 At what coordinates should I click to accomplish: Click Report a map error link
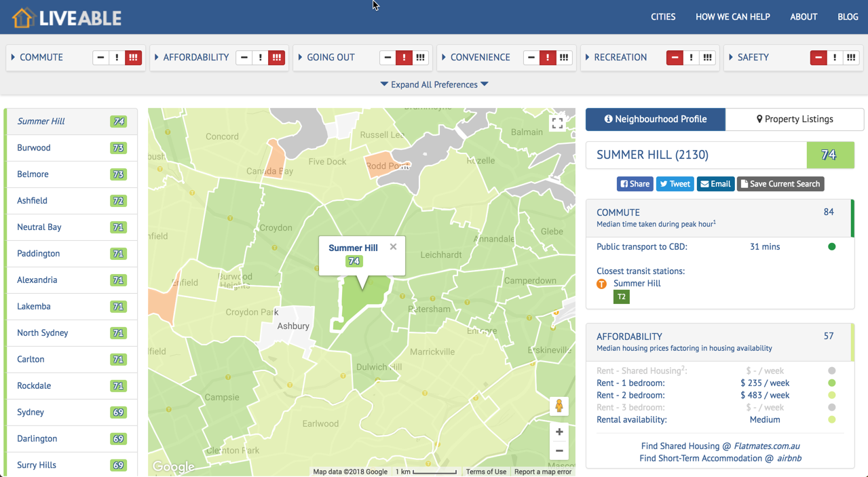(x=543, y=472)
